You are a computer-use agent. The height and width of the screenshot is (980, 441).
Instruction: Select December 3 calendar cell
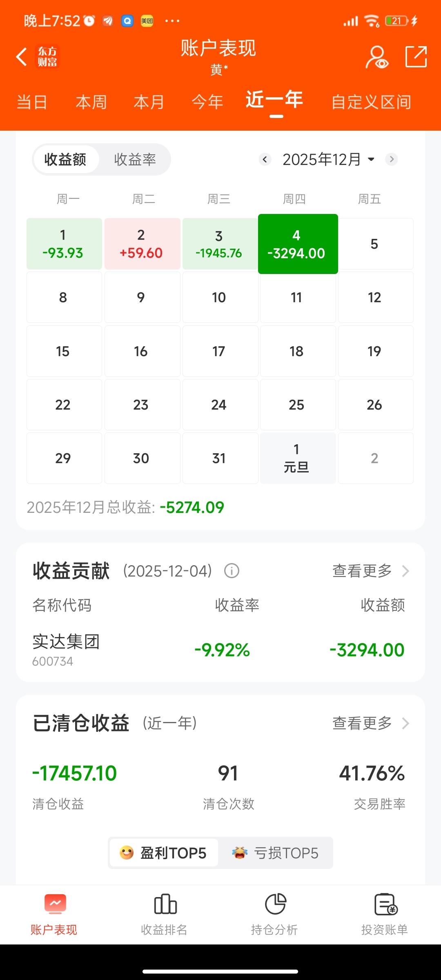pos(219,244)
